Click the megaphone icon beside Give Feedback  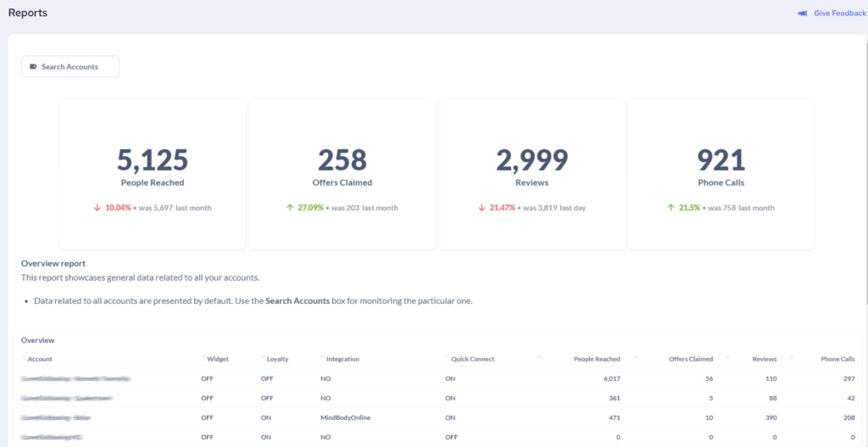pos(802,14)
